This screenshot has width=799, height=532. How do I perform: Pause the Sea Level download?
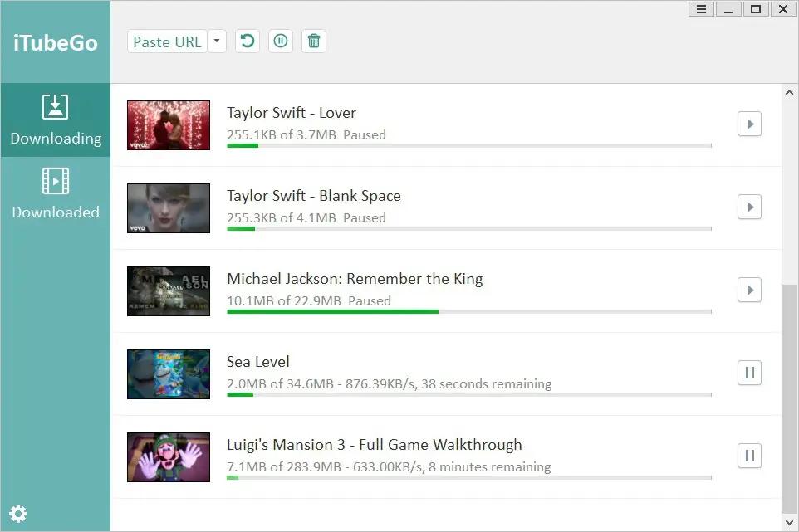[749, 373]
